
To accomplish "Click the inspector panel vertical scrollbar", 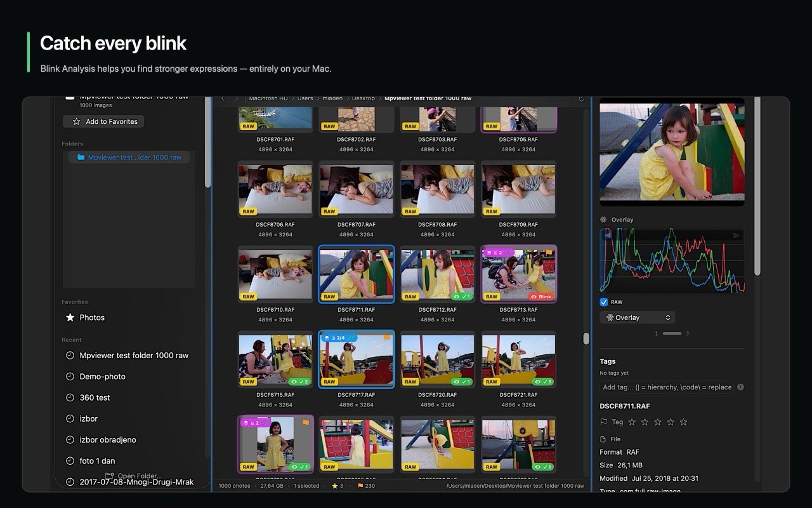I will coord(757,187).
